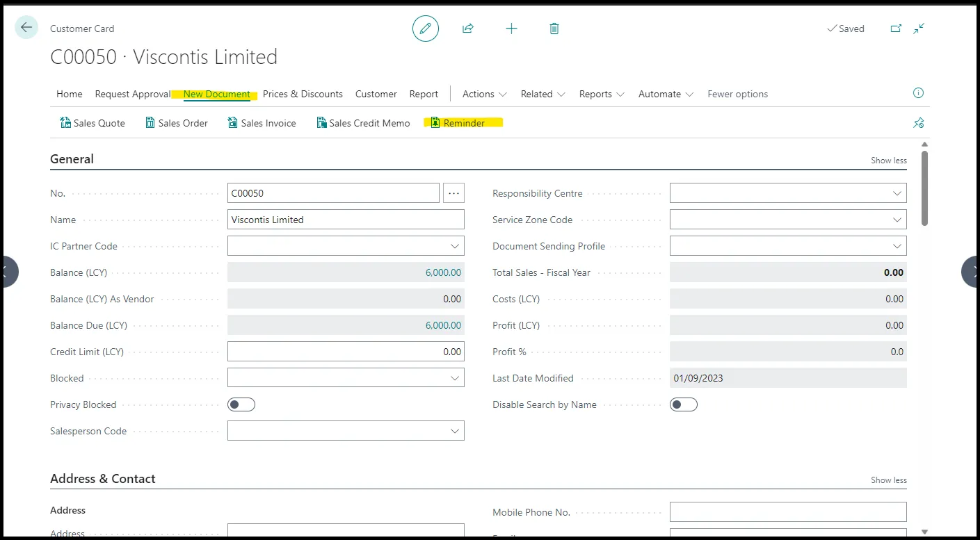Image resolution: width=980 pixels, height=540 pixels.
Task: Open the Document Sending Profile dropdown
Action: [897, 246]
